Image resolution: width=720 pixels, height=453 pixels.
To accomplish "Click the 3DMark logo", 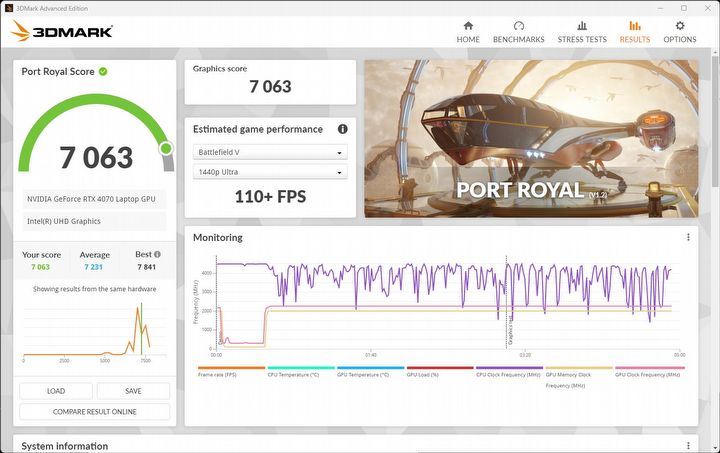I will [62, 31].
